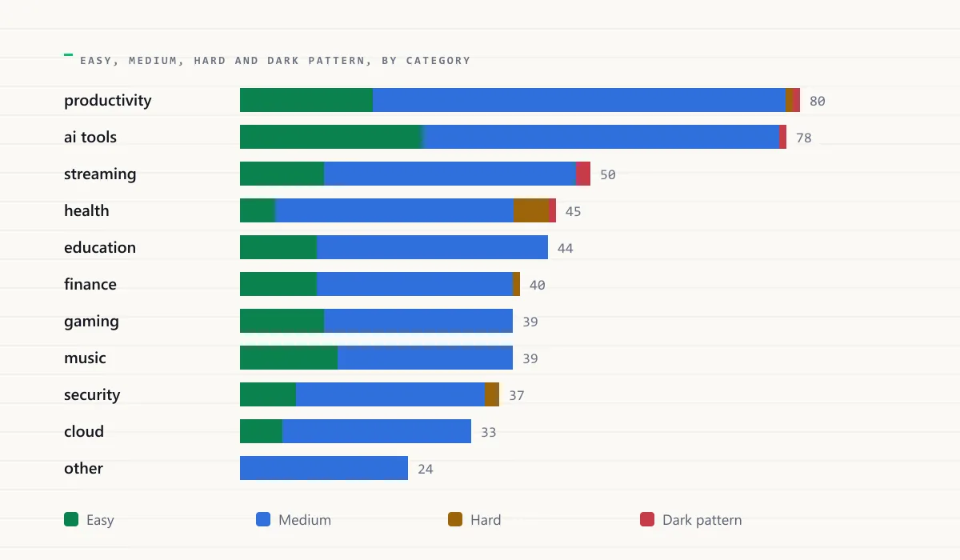
Task: Select the productivity category label
Action: coord(108,101)
